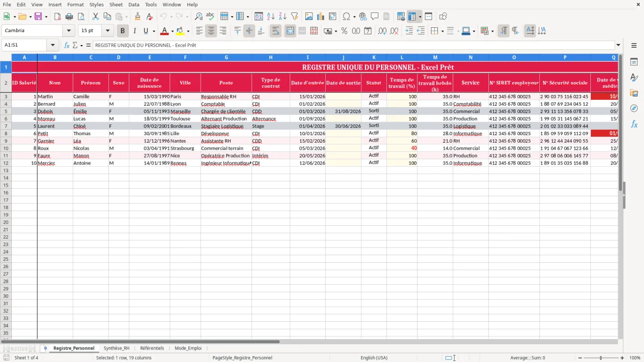Sort descending with the Z-A arrow icon

click(283, 17)
